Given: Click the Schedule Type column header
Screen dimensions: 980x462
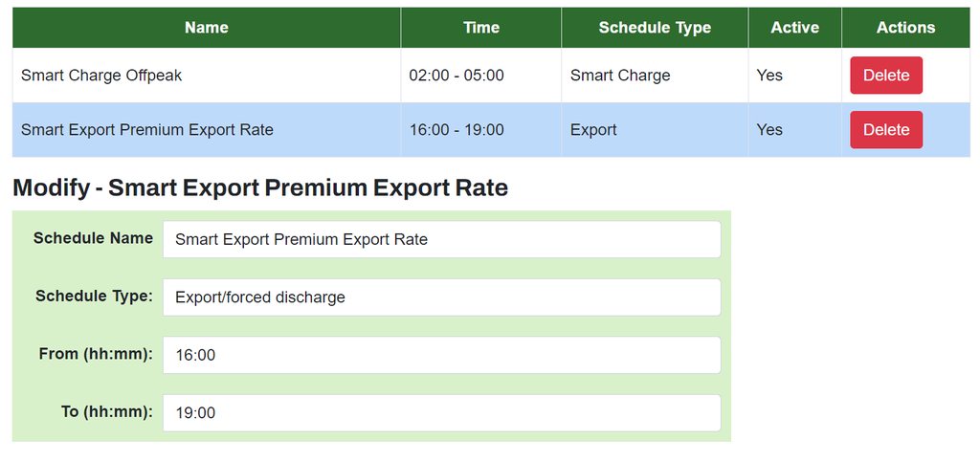Looking at the screenshot, I should [x=655, y=28].
